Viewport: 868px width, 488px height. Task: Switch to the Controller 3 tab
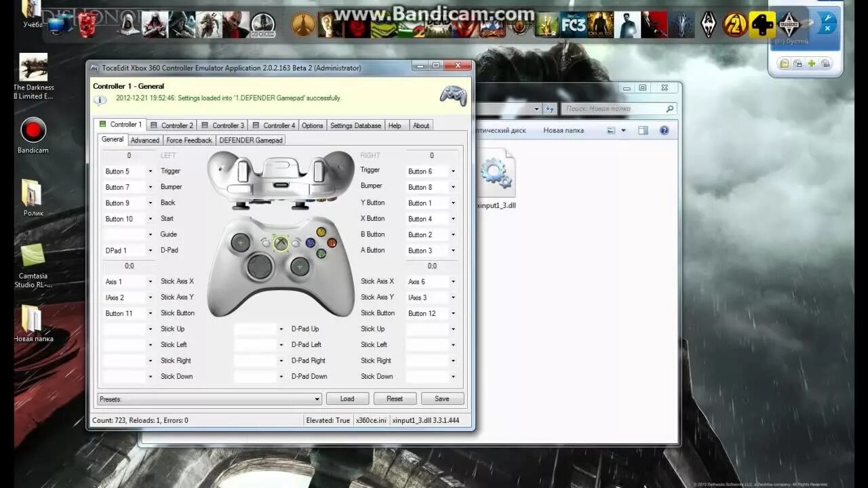(222, 125)
